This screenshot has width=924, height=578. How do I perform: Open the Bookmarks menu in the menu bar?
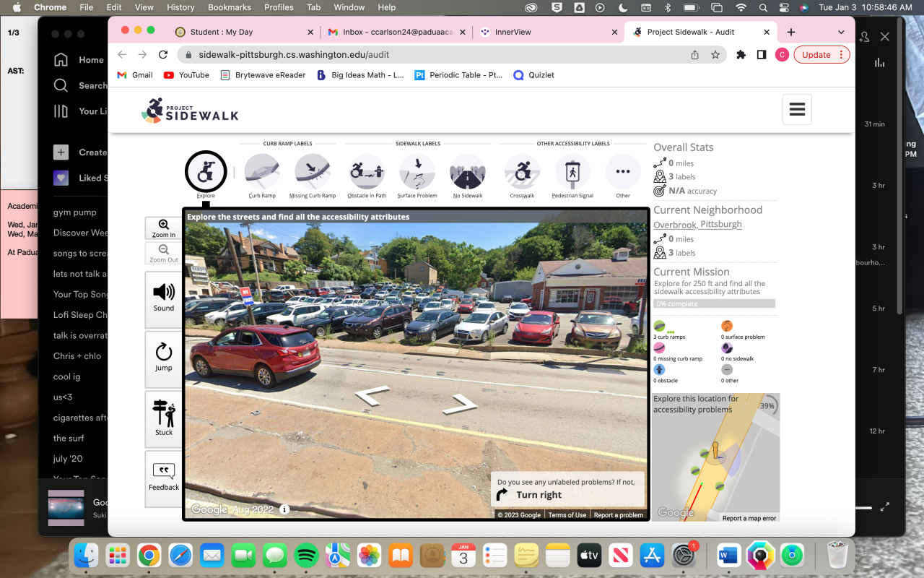coord(231,7)
